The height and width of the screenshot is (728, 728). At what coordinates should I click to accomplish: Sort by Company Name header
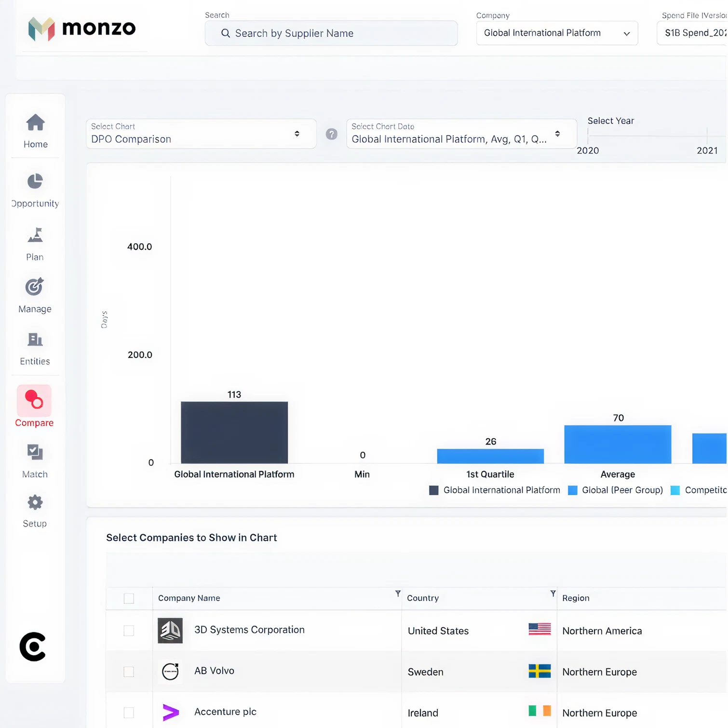[x=189, y=598]
